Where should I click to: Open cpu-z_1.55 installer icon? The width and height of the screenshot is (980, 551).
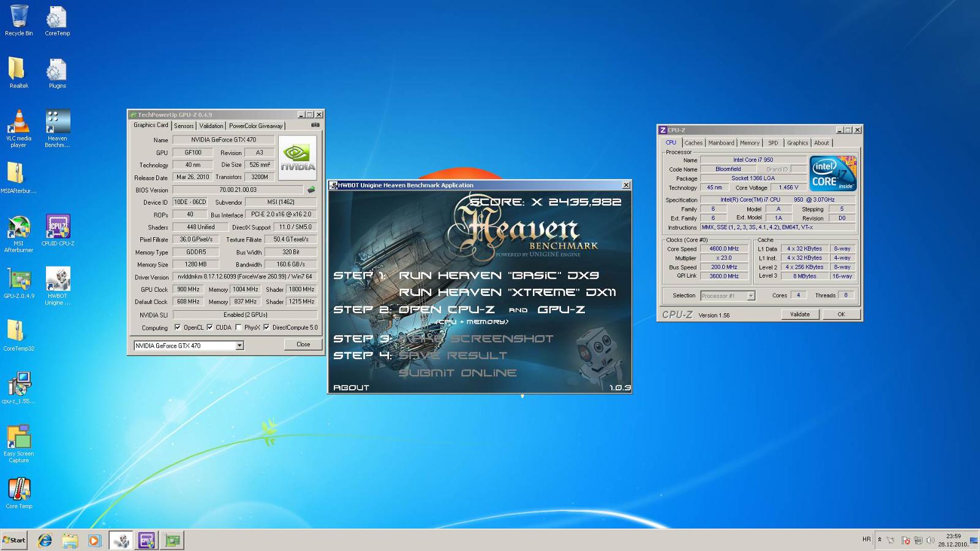click(x=18, y=387)
